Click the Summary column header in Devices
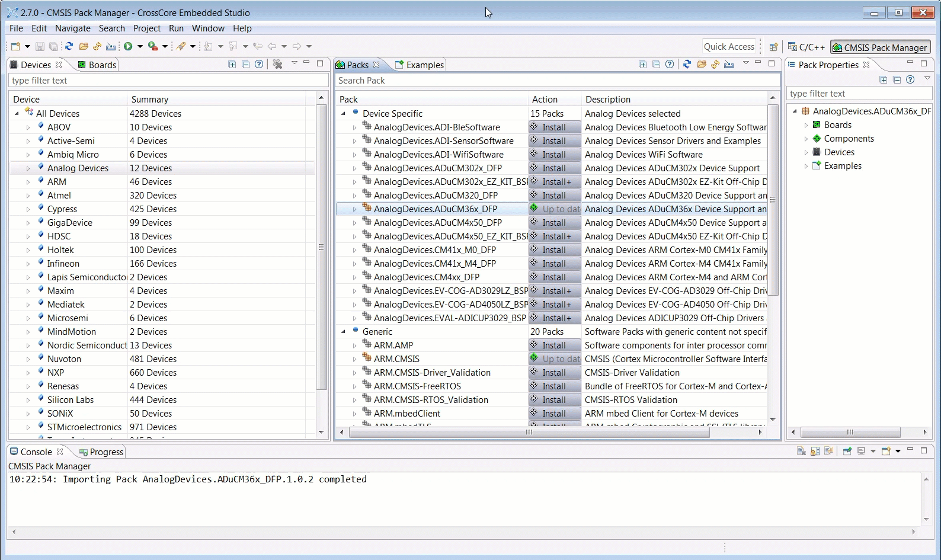The image size is (941, 560). click(217, 100)
